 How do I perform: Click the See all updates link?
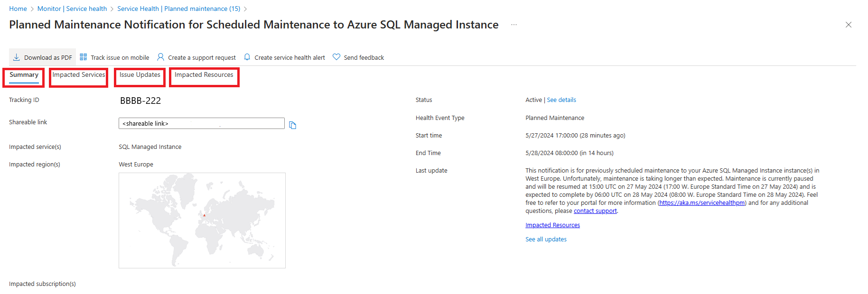pos(546,239)
